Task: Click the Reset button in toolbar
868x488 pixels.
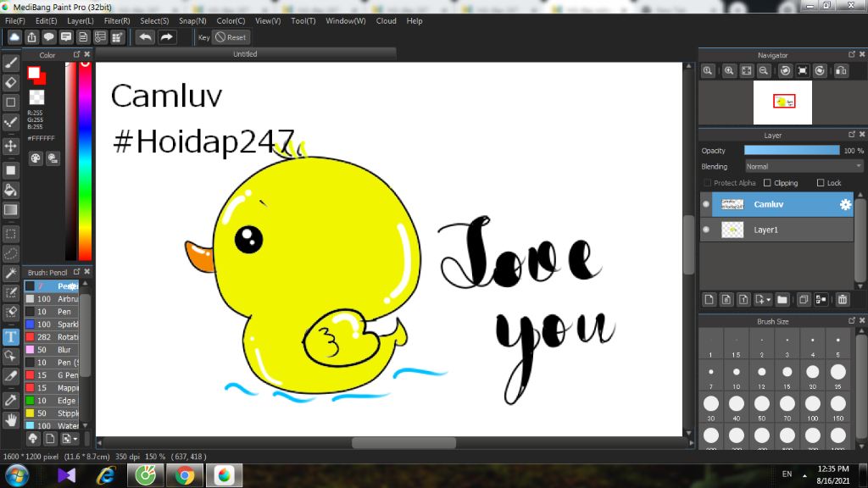Action: tap(231, 37)
